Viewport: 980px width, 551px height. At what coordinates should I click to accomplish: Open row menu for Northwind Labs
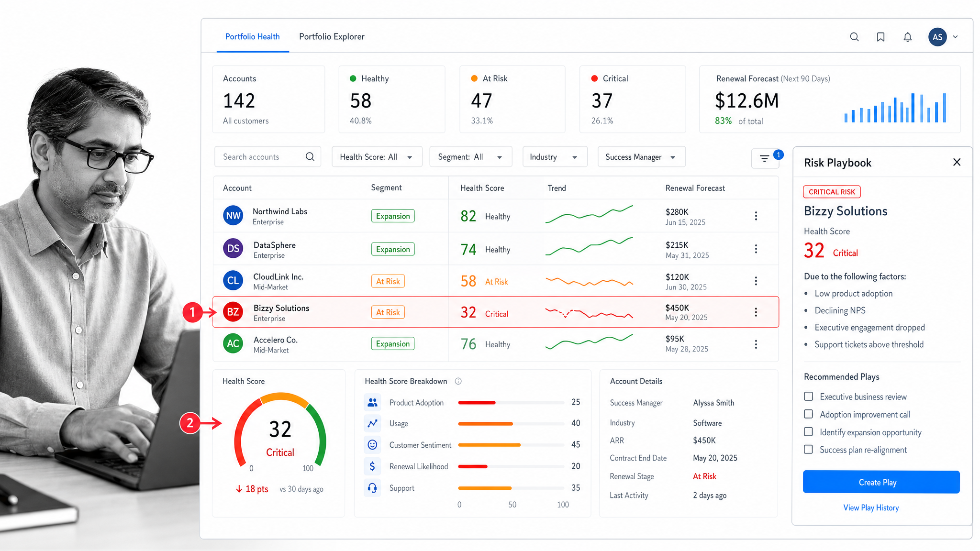tap(756, 216)
